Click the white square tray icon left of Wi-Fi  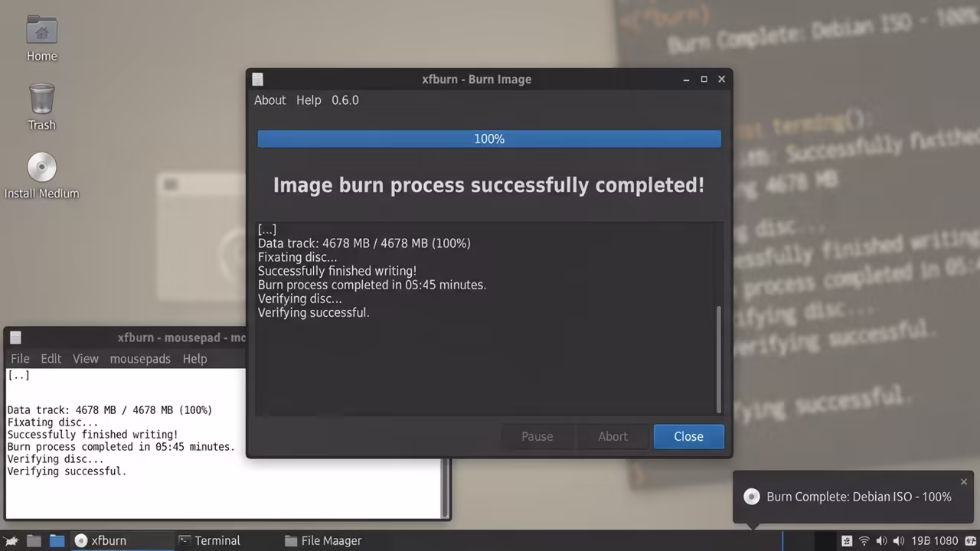(x=847, y=541)
